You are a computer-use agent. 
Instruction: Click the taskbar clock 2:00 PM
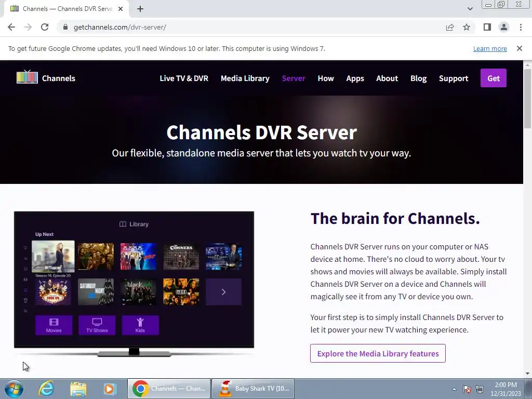click(506, 385)
